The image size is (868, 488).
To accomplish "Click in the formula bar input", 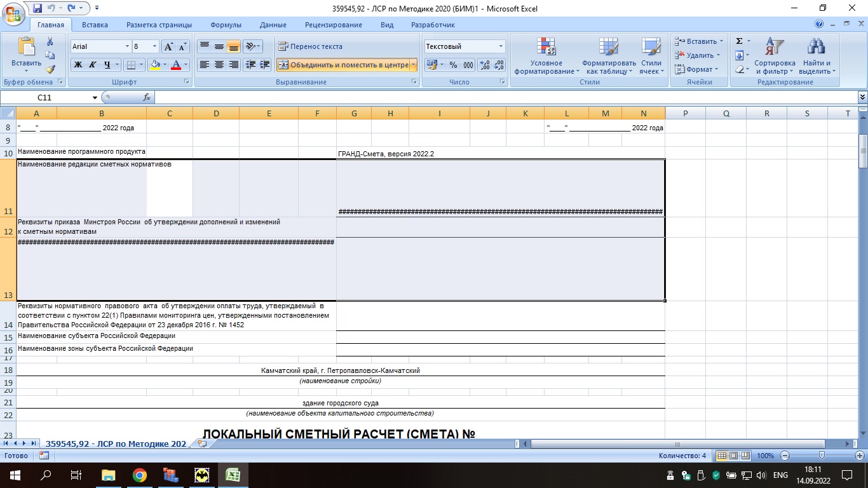I will pos(506,97).
